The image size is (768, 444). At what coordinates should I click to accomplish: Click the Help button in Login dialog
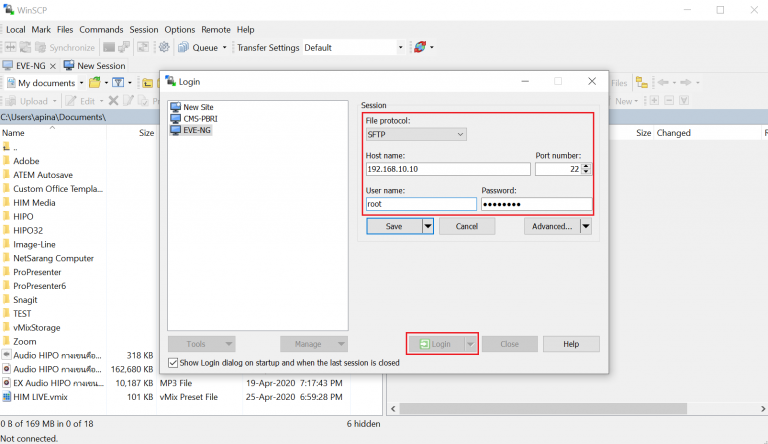pyautogui.click(x=571, y=344)
